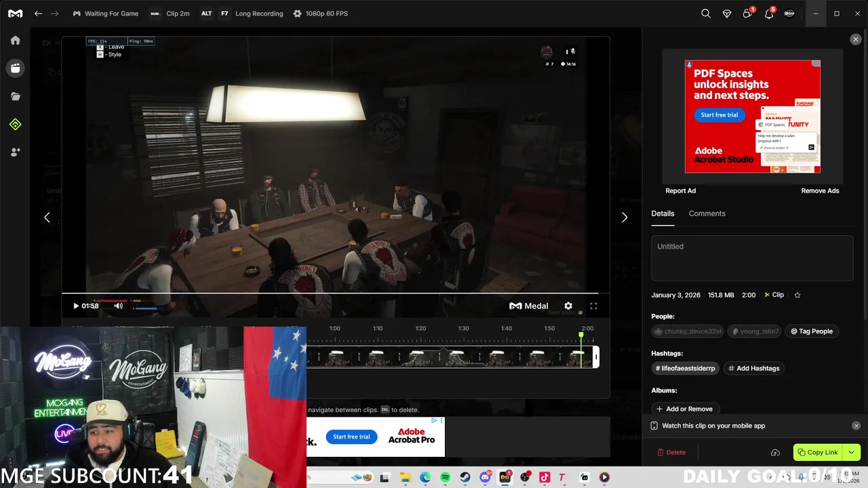The width and height of the screenshot is (868, 488).
Task: Open the search icon in the top bar
Action: 706,14
